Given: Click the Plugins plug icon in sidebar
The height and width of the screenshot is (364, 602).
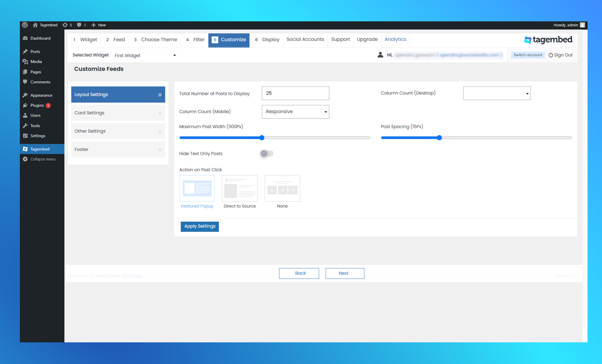Looking at the screenshot, I should (25, 105).
